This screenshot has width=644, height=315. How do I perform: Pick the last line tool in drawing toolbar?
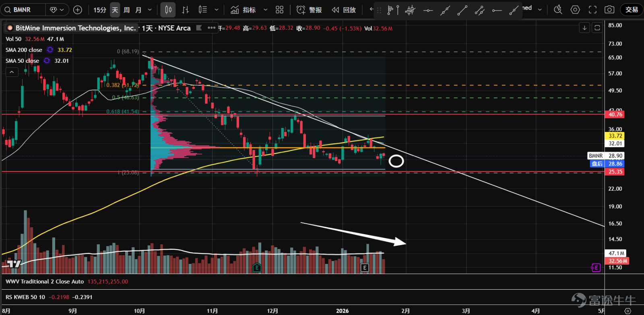pyautogui.click(x=514, y=10)
